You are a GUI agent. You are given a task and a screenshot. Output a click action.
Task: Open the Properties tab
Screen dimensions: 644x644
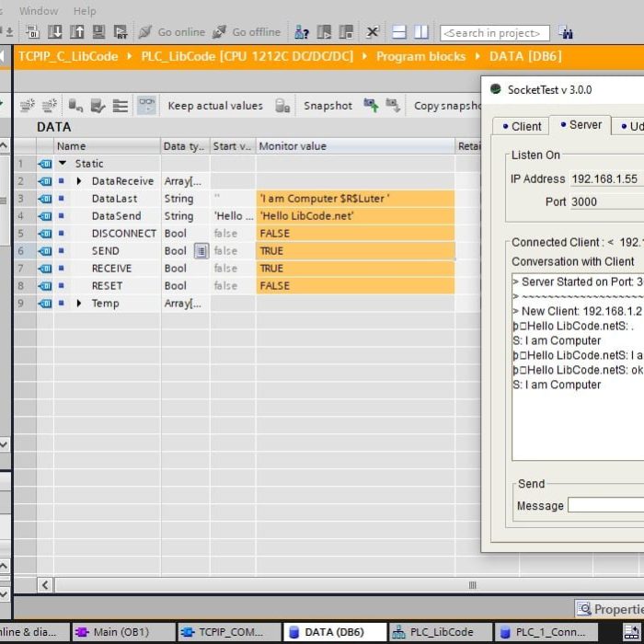[610, 609]
